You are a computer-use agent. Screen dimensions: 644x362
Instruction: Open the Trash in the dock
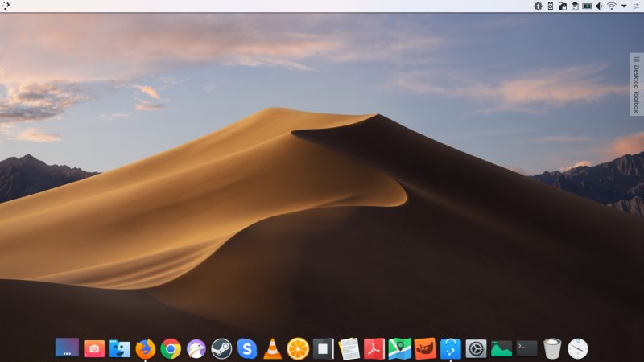pos(552,349)
